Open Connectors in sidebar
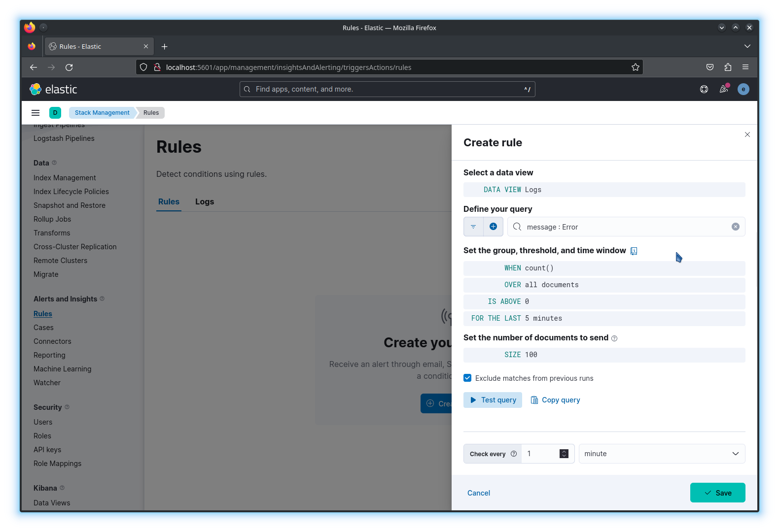 [52, 341]
